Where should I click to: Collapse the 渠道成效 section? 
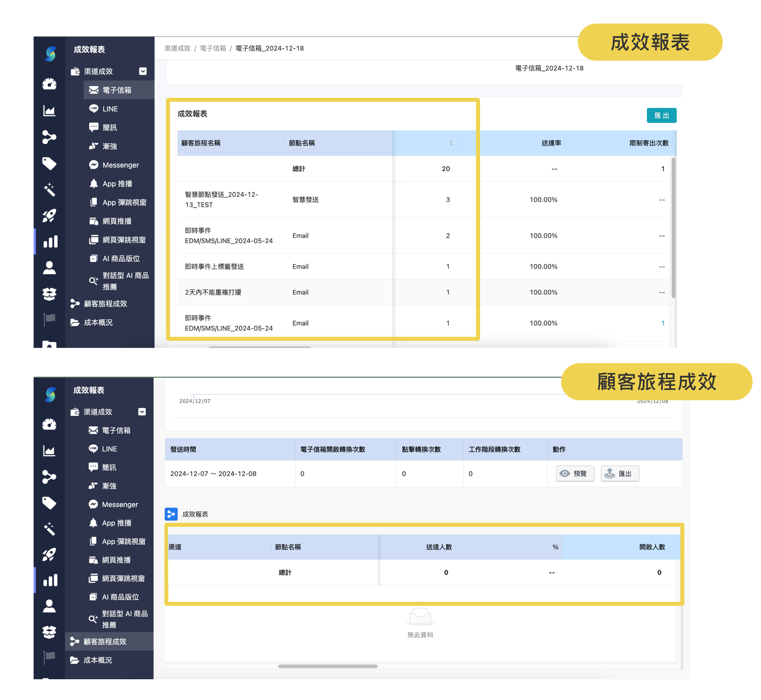pos(142,71)
